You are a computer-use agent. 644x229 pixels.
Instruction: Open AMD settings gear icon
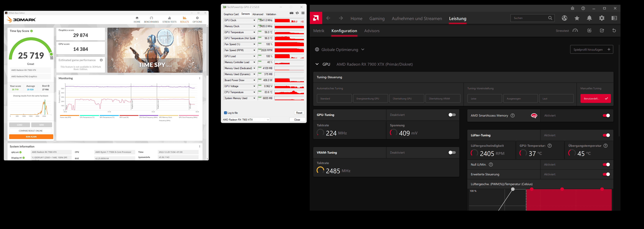602,18
